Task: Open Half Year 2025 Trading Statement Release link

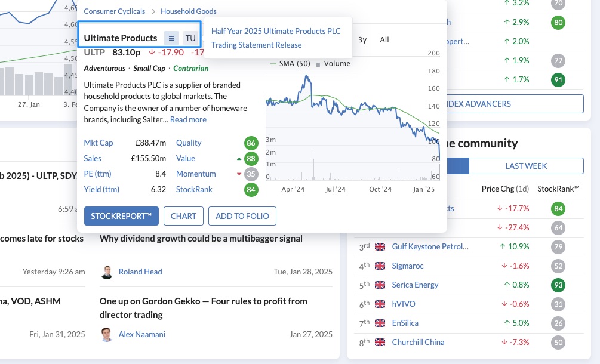Action: 276,38
